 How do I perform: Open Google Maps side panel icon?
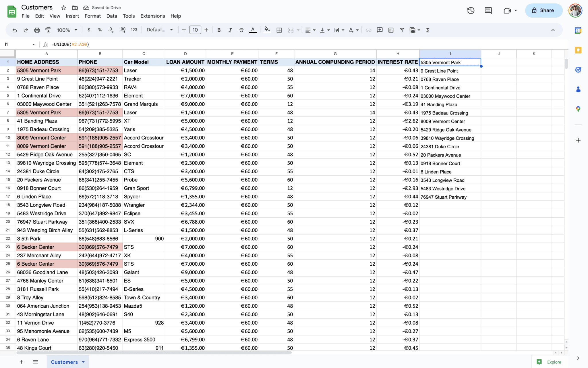[578, 109]
